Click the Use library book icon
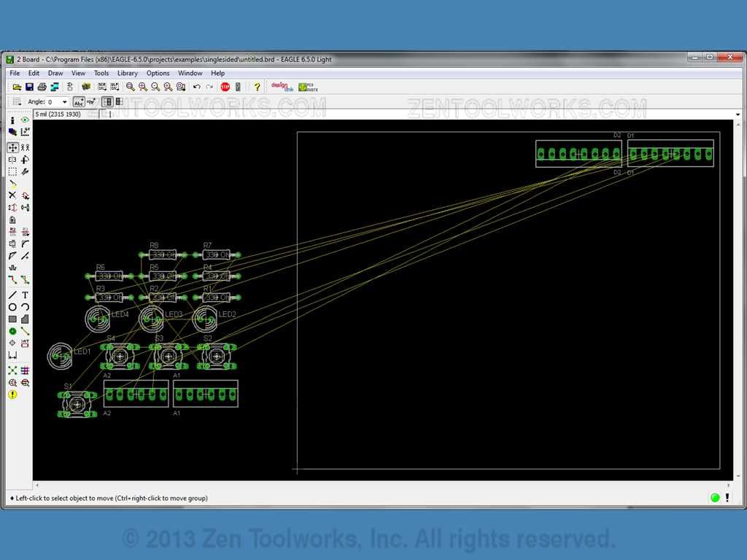 [x=86, y=87]
